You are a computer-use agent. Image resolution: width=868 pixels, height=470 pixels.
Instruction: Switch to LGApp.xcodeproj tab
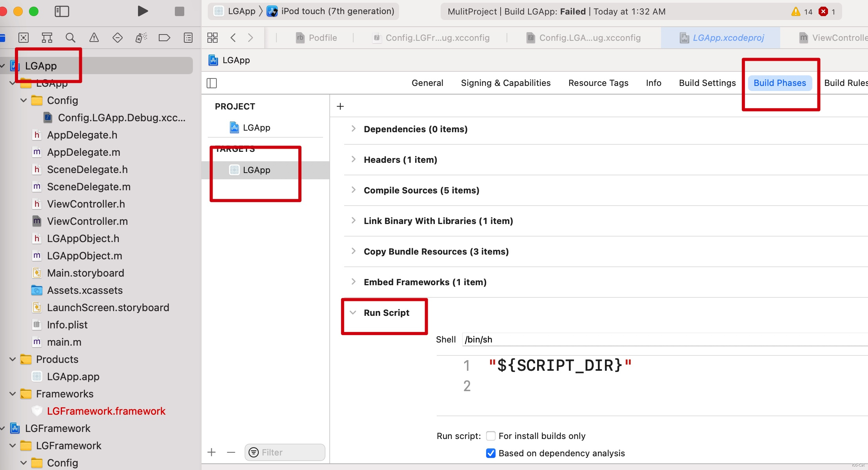point(721,38)
